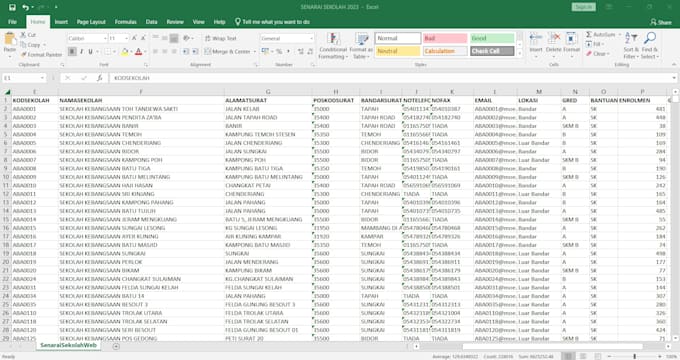Click the Percent Style icon
Screen dimensions: 680x360
click(x=279, y=52)
